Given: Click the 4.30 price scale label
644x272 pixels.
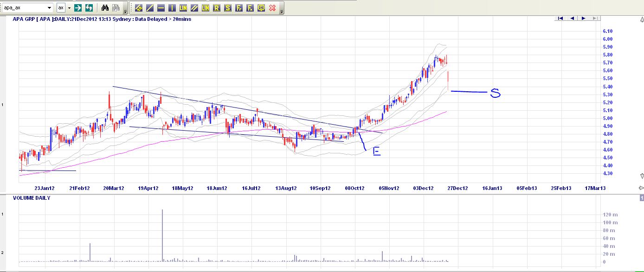Looking at the screenshot, I should point(608,173).
